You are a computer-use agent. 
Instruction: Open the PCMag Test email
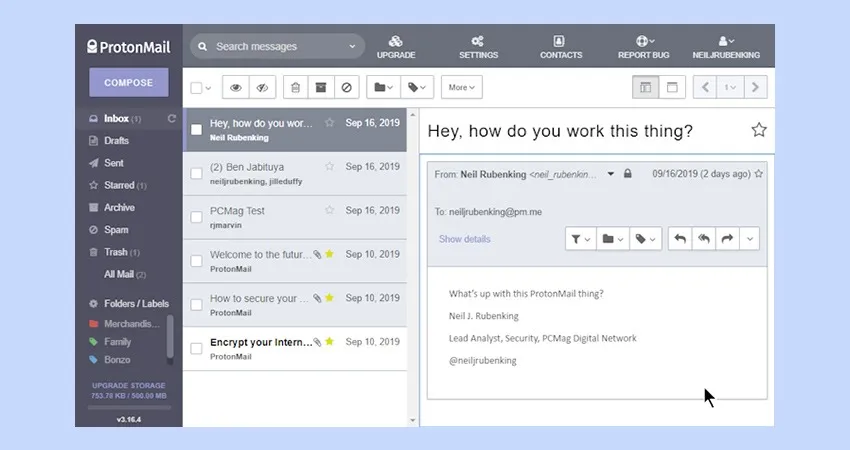pos(295,217)
